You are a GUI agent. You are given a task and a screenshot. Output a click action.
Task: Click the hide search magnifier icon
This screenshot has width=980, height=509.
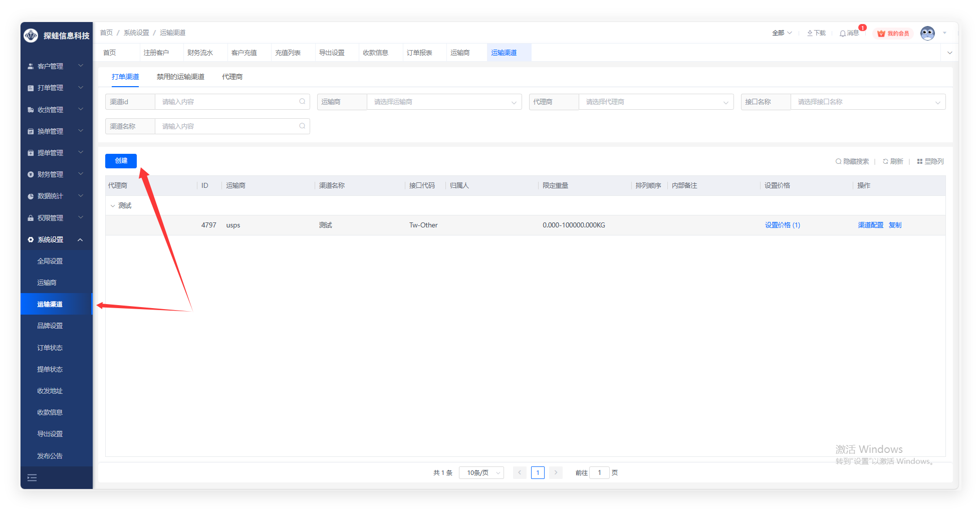point(838,161)
